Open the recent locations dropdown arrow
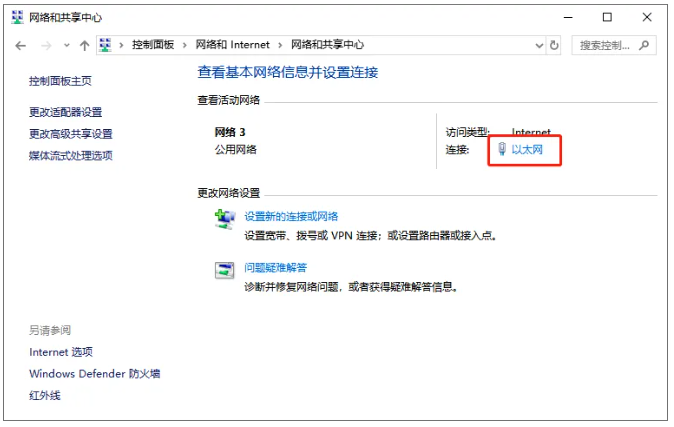 tap(67, 45)
